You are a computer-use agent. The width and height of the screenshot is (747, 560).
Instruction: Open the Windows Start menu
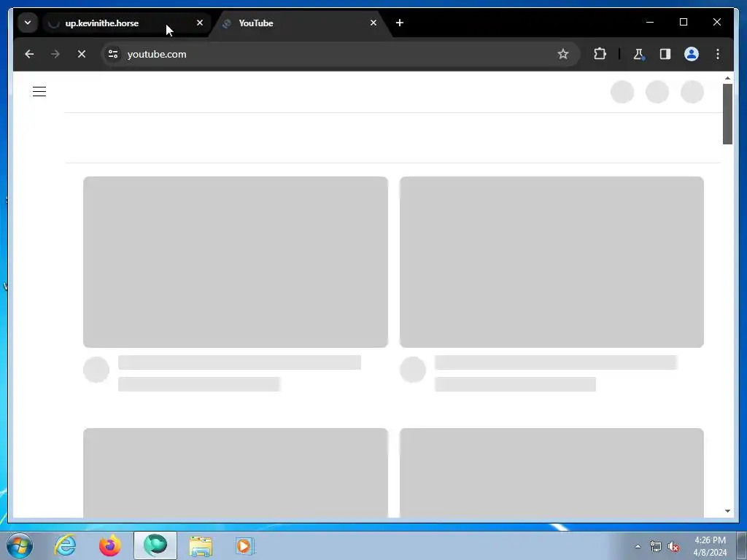[x=20, y=545]
